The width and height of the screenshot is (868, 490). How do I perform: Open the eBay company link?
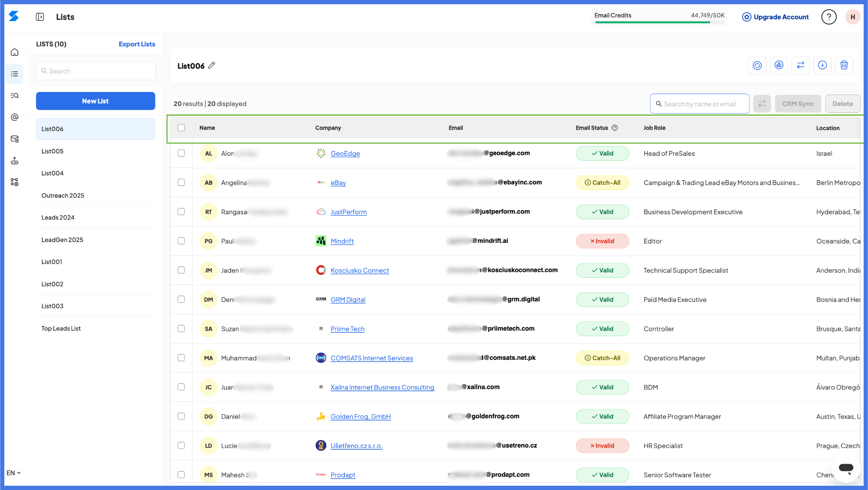coord(338,183)
